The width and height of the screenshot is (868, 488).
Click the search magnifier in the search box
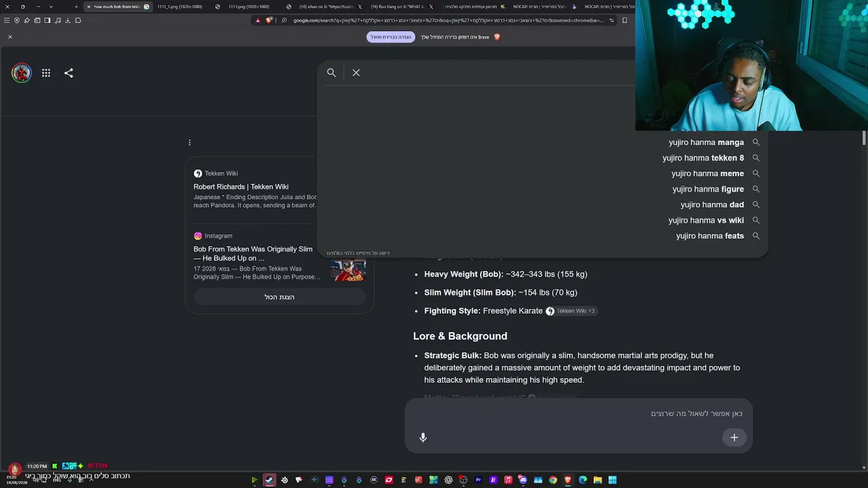[x=332, y=73]
